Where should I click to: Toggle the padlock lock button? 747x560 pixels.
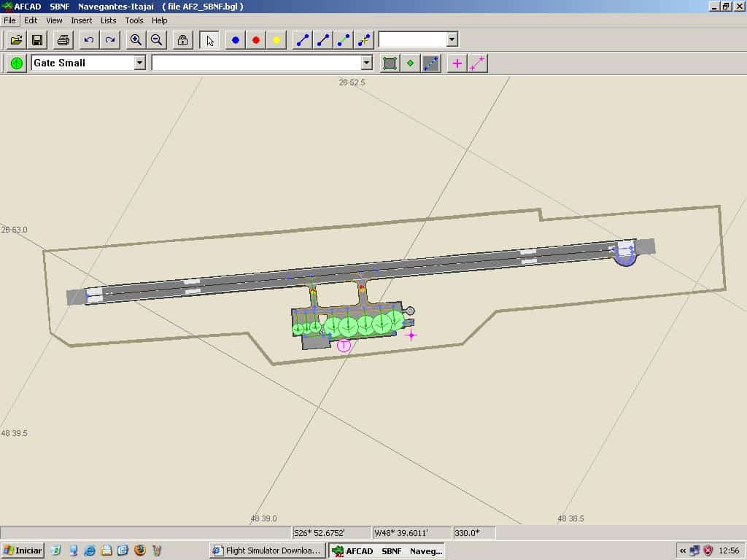pyautogui.click(x=182, y=40)
